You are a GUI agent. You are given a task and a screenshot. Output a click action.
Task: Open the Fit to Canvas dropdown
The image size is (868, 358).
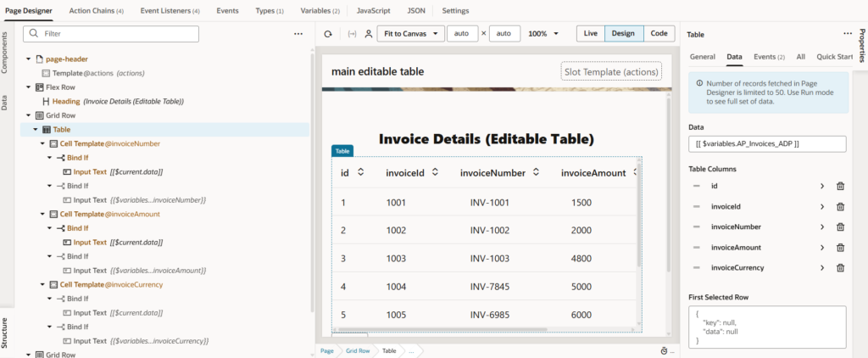pyautogui.click(x=412, y=34)
